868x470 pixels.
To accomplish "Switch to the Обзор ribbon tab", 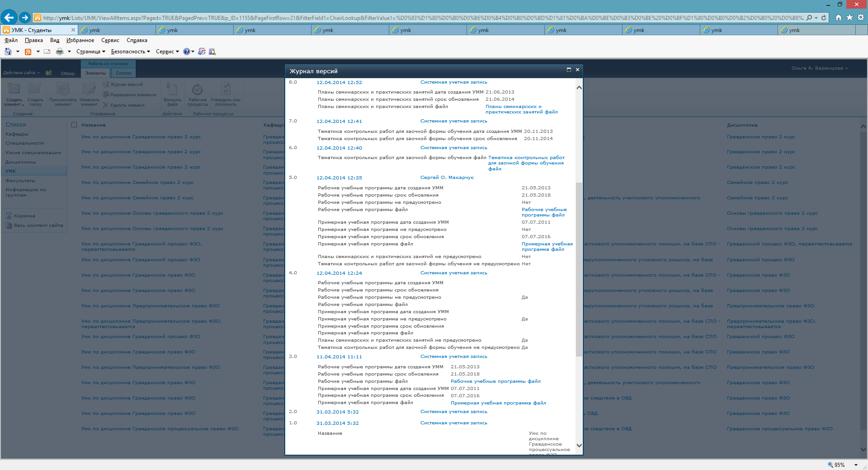I will tap(68, 73).
